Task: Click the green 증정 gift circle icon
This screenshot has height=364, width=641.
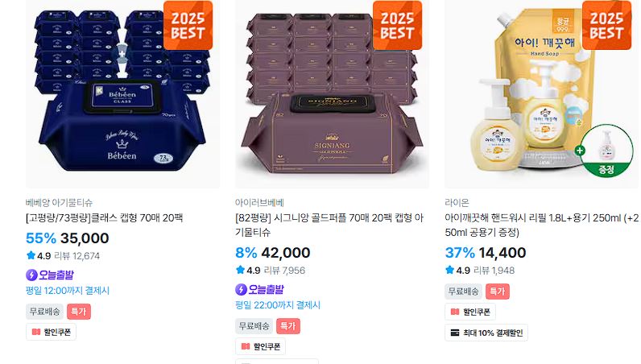Action: [x=606, y=151]
